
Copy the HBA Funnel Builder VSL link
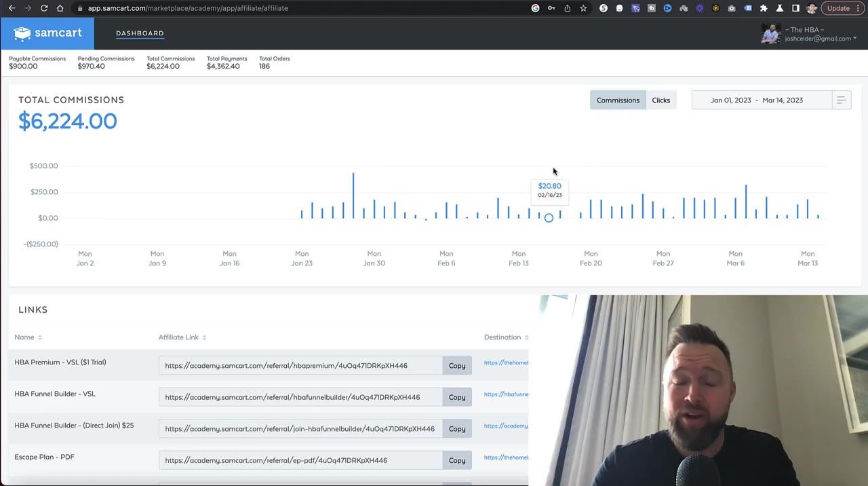[457, 397]
